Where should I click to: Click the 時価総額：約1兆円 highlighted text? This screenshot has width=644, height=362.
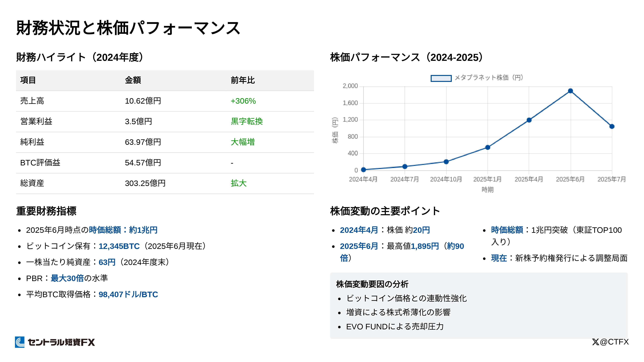point(123,230)
